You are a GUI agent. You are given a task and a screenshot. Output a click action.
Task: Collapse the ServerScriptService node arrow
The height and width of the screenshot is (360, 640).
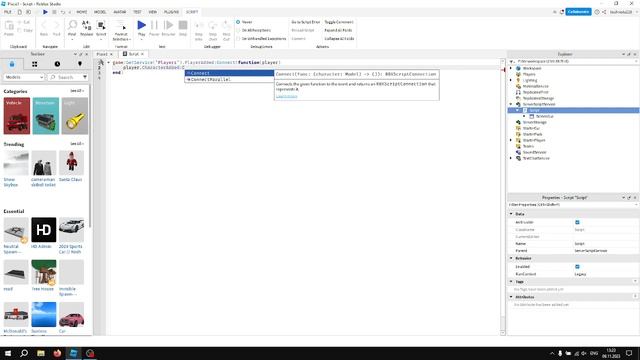pos(511,104)
